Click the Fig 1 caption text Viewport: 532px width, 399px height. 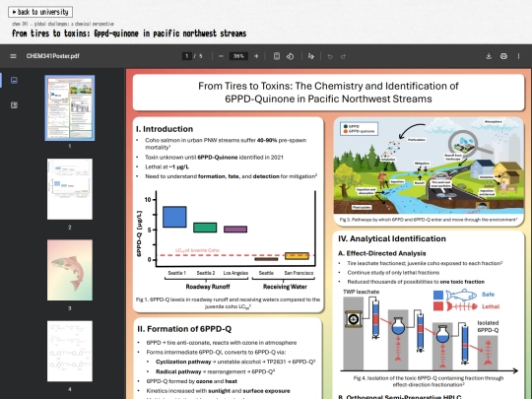(x=228, y=302)
